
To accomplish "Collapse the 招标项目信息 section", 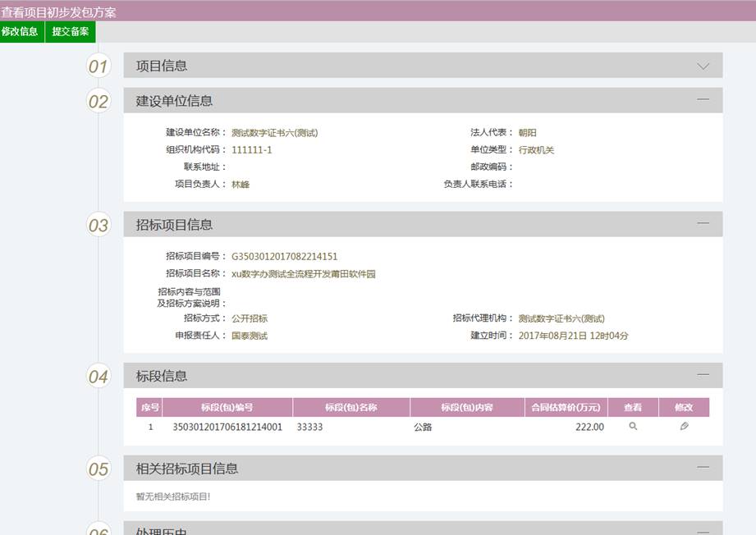I will 703,223.
